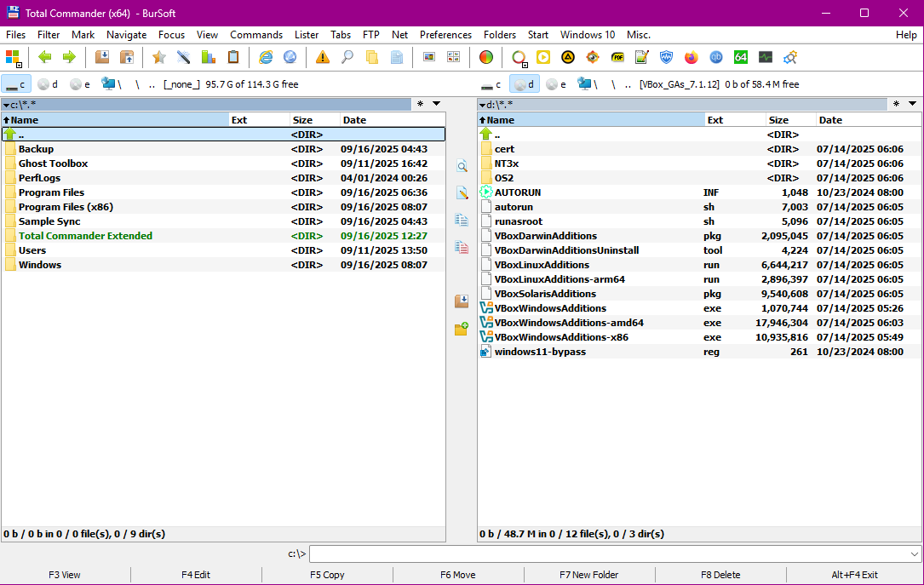Screen dimensions: 924x585
Task: Open network neighborhood in left panel
Action: click(x=110, y=84)
